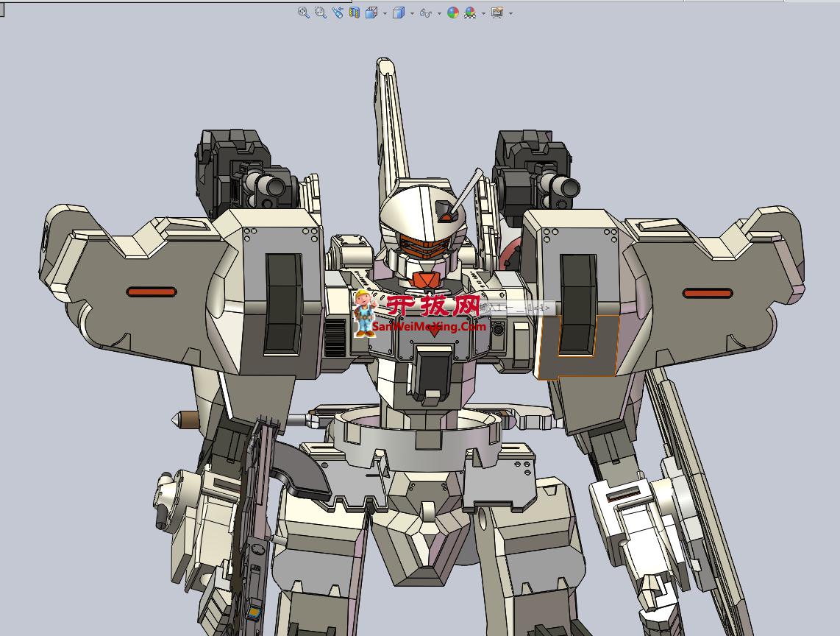Viewport: 840px width, 636px height.
Task: Select the Zoom to Area tool
Action: click(321, 13)
